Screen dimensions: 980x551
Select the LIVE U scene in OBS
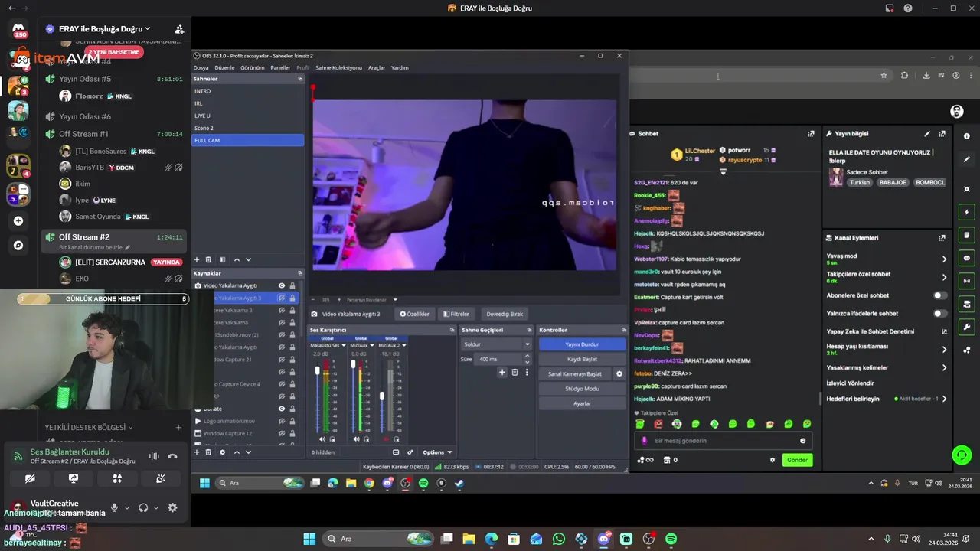(248, 116)
